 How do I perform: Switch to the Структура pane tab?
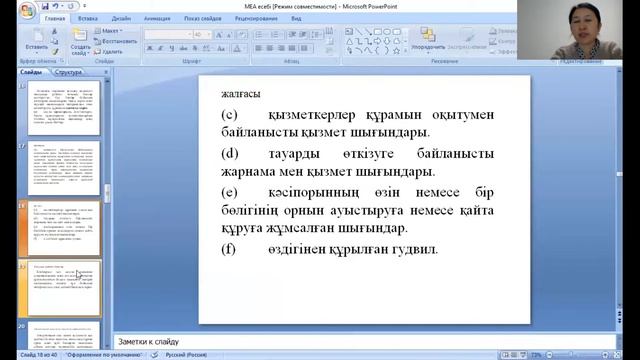[x=68, y=72]
